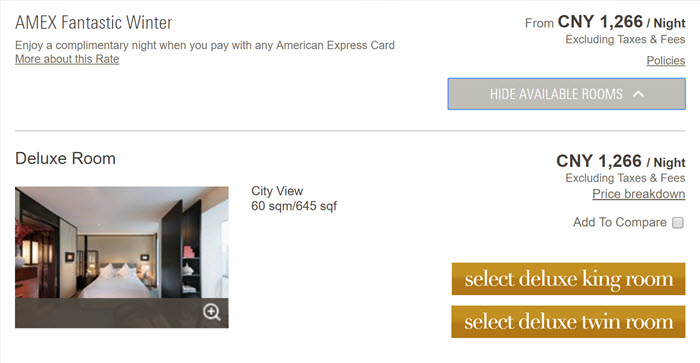Click the magnifier zoom icon on room photo

[212, 312]
